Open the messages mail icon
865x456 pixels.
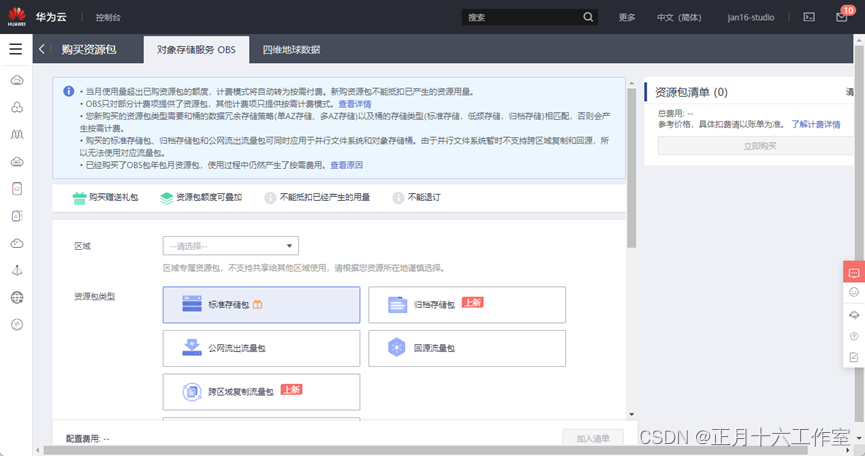841,17
